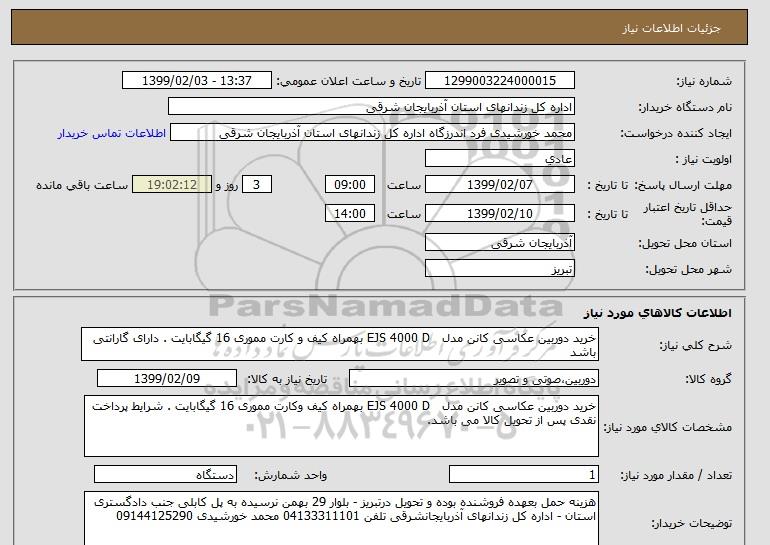Click the label تعداد / مقدار مورد نیاز

[x=676, y=475]
